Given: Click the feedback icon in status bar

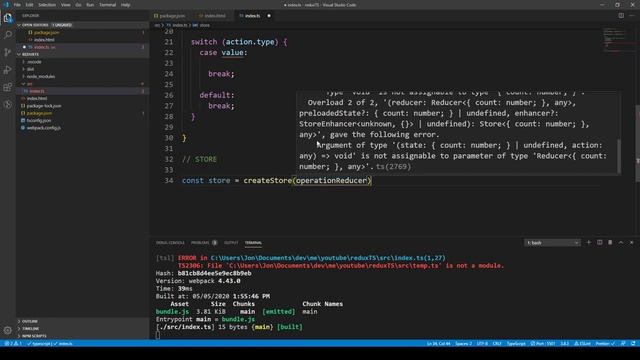Looking at the screenshot, I should pyautogui.click(x=623, y=344).
